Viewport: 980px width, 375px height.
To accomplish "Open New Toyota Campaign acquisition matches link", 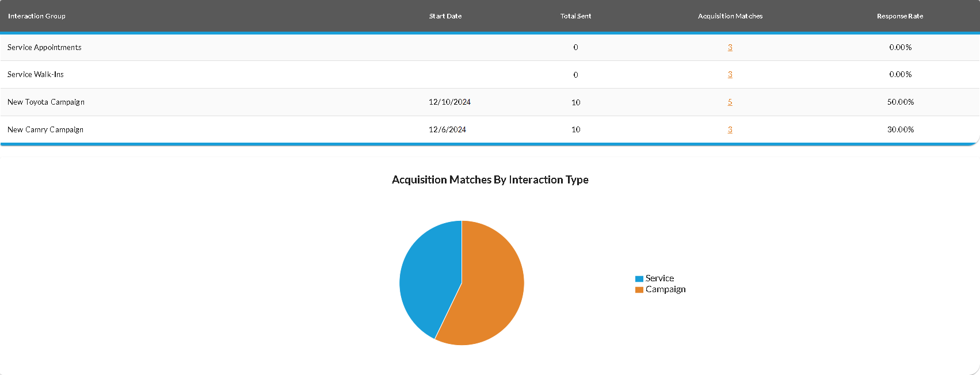I will 730,102.
